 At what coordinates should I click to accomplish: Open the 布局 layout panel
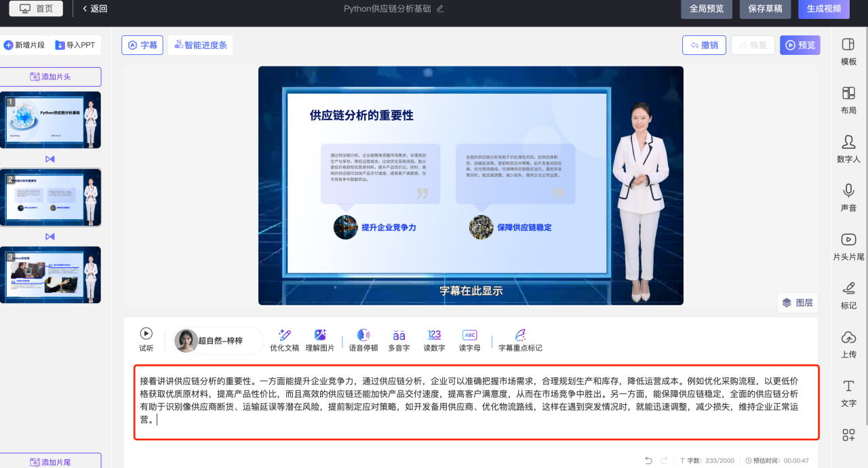coord(848,94)
